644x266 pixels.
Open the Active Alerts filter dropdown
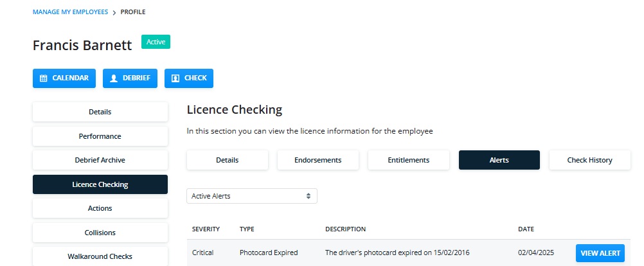point(252,196)
